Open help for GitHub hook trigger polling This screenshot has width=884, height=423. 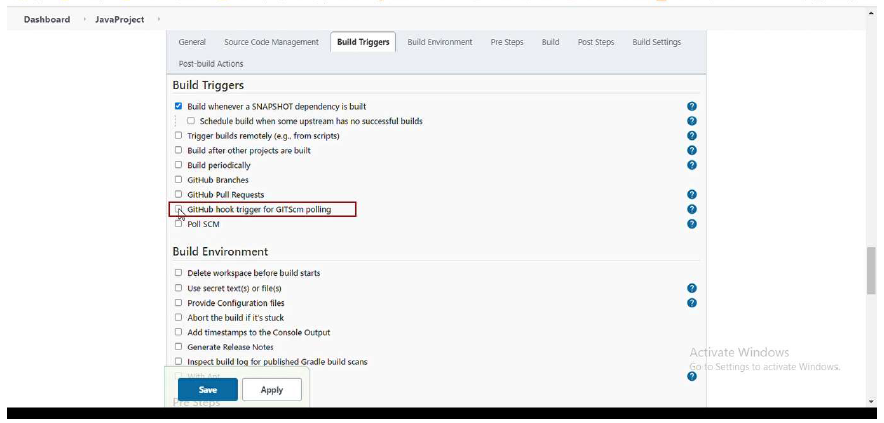coord(692,209)
